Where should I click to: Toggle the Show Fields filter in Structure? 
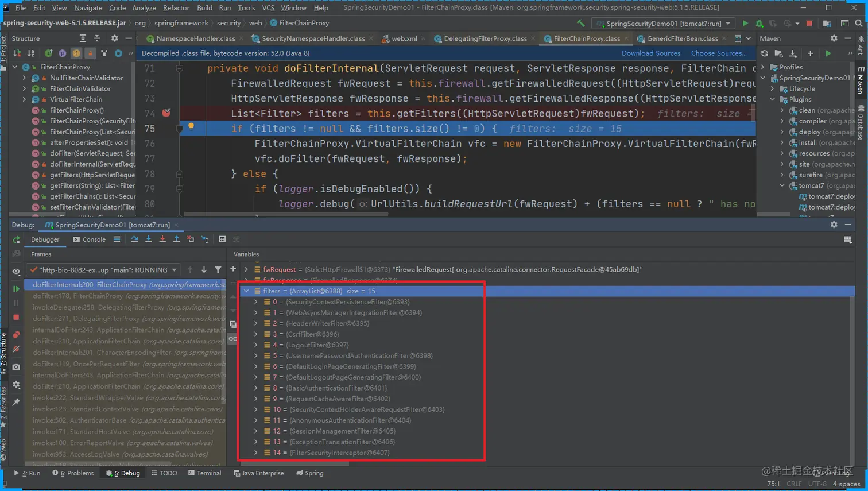coord(76,53)
